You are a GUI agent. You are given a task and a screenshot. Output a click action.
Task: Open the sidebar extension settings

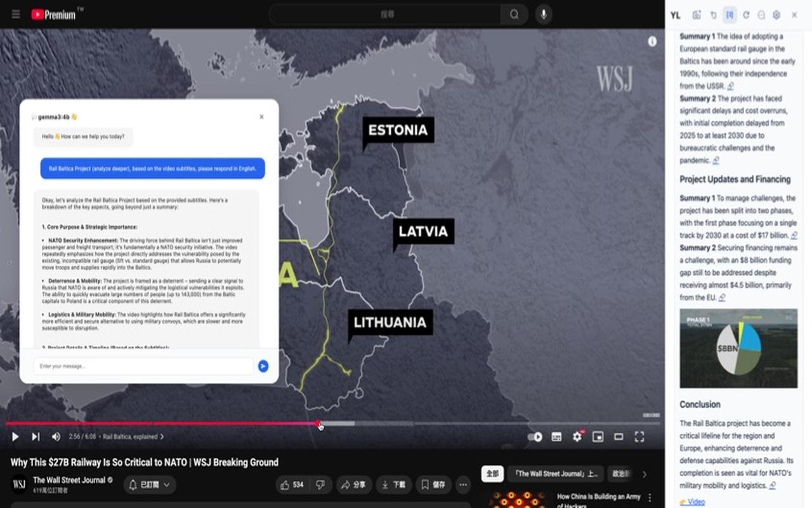[x=776, y=15]
